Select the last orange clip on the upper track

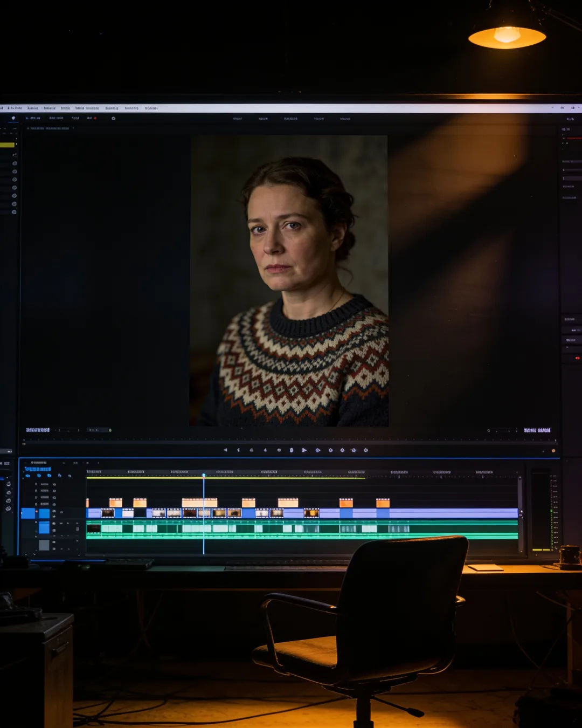pos(383,503)
